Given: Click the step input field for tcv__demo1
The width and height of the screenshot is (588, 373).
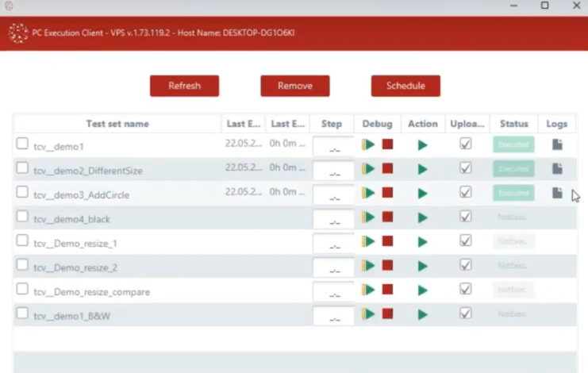Looking at the screenshot, I should click(333, 147).
